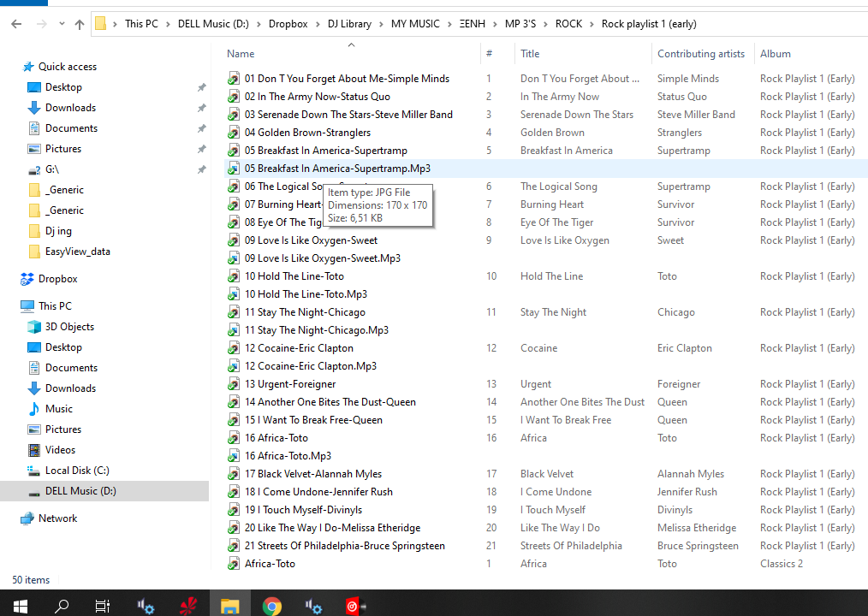
Task: Expand chevron after ROCK breadcrumb
Action: pyautogui.click(x=592, y=24)
